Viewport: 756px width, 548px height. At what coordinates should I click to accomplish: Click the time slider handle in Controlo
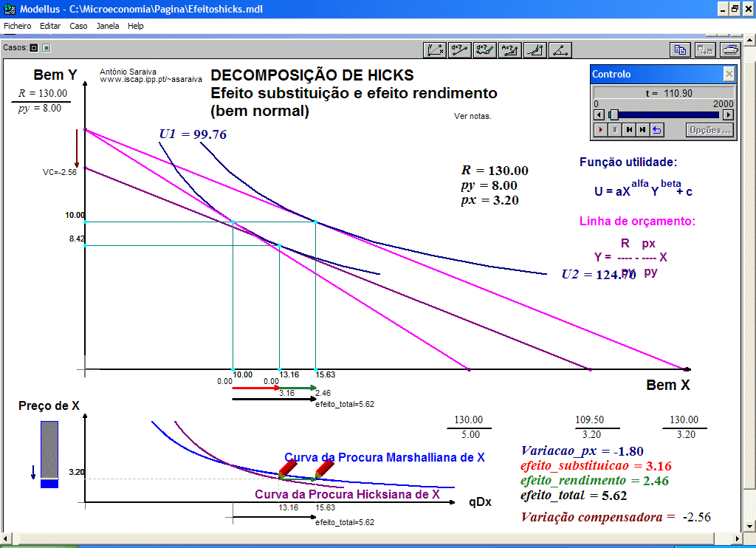(614, 114)
